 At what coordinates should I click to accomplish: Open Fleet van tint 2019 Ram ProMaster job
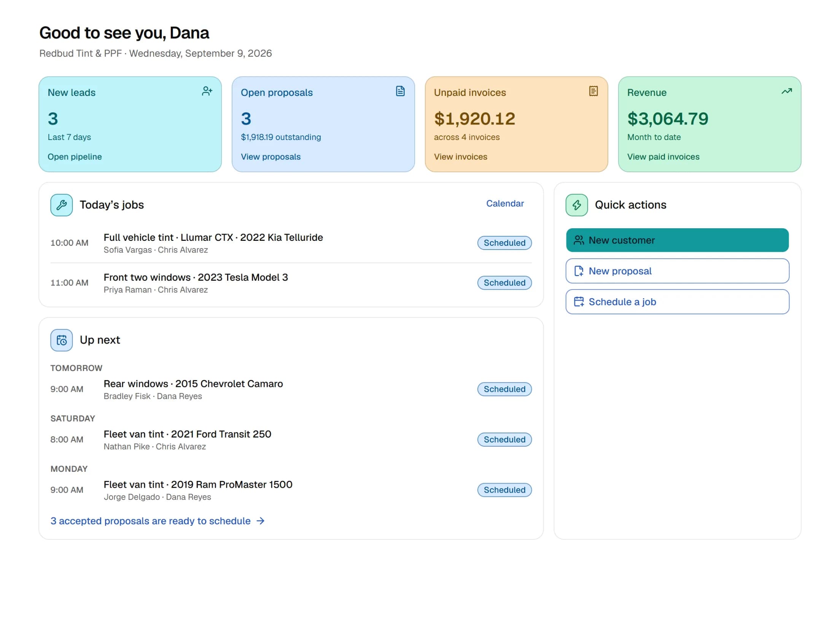[198, 485]
